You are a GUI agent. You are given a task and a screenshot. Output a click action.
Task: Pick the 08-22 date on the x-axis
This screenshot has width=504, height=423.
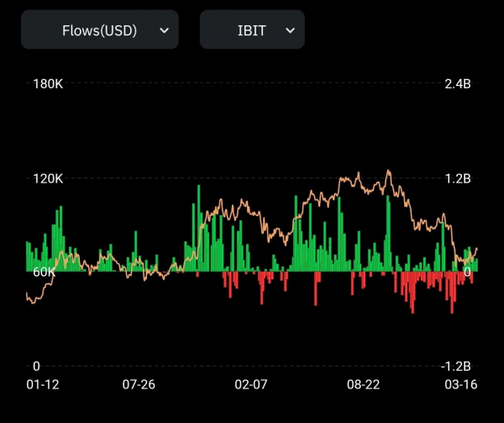364,385
